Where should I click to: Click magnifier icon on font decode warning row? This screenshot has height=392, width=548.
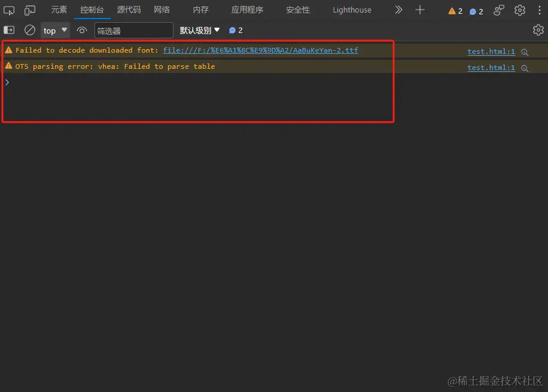click(x=525, y=52)
